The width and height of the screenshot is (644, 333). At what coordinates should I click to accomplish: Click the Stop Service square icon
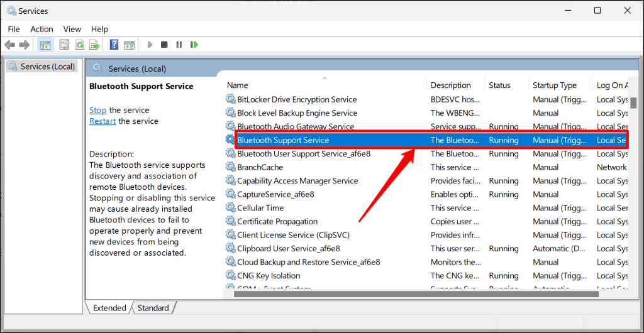point(164,45)
